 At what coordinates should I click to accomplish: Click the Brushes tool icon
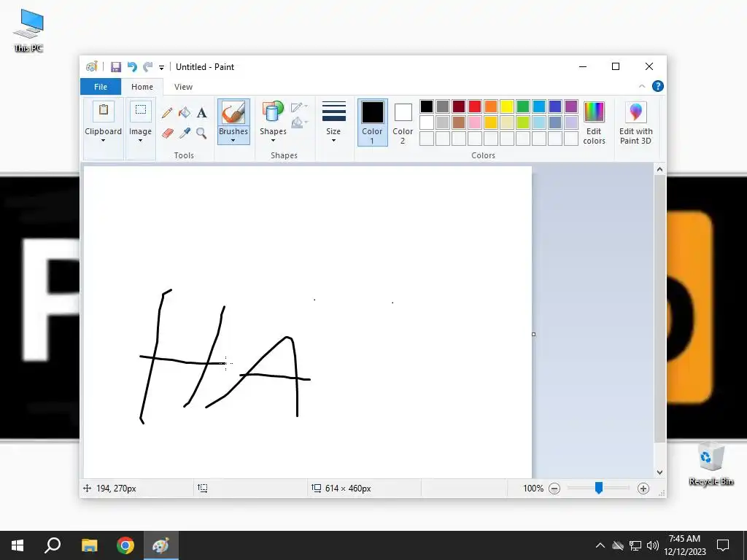tap(233, 113)
